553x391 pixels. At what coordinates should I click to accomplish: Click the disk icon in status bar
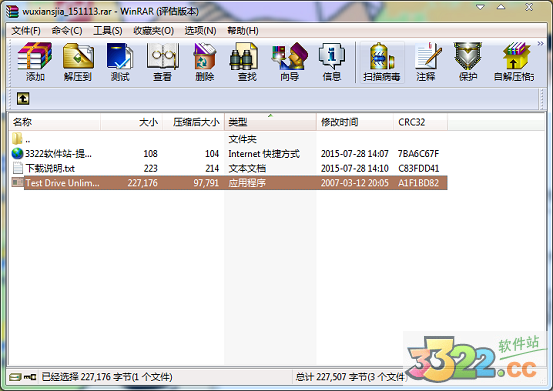[15, 377]
